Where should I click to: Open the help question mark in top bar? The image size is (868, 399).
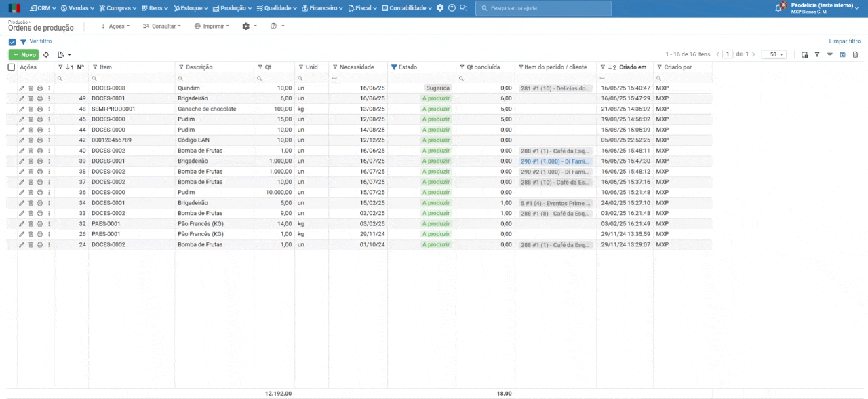452,8
